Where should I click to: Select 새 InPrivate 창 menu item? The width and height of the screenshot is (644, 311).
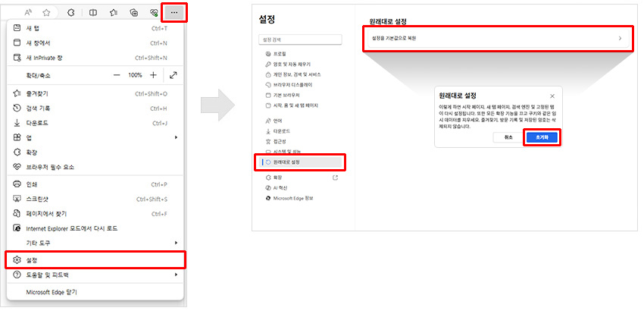[95, 57]
